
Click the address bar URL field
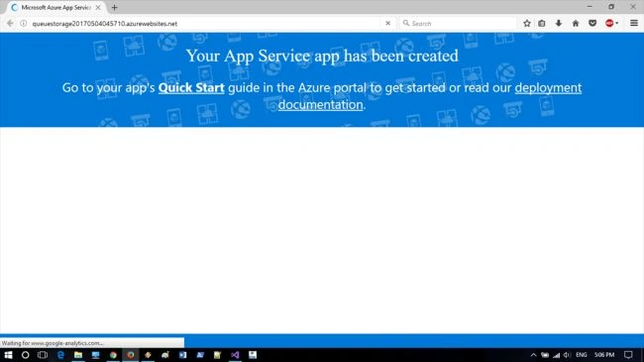tap(205, 24)
